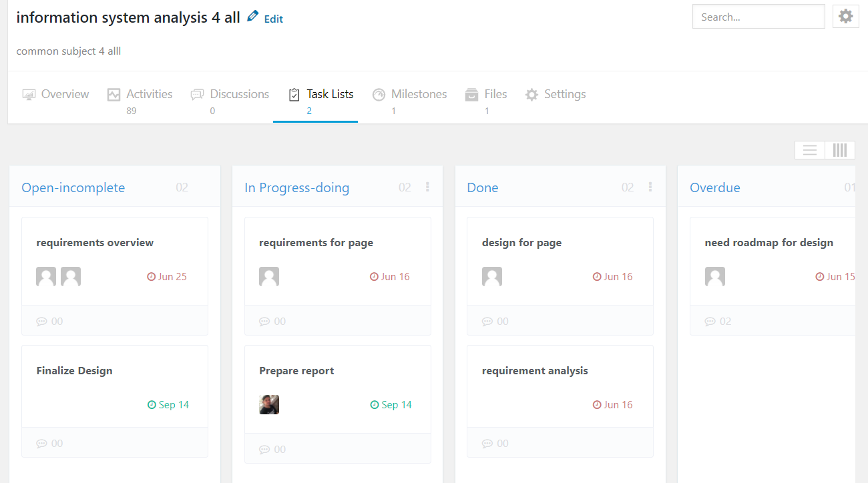Screen dimensions: 868x483
Task: Click assignee avatar on design for page
Action: [x=492, y=277]
